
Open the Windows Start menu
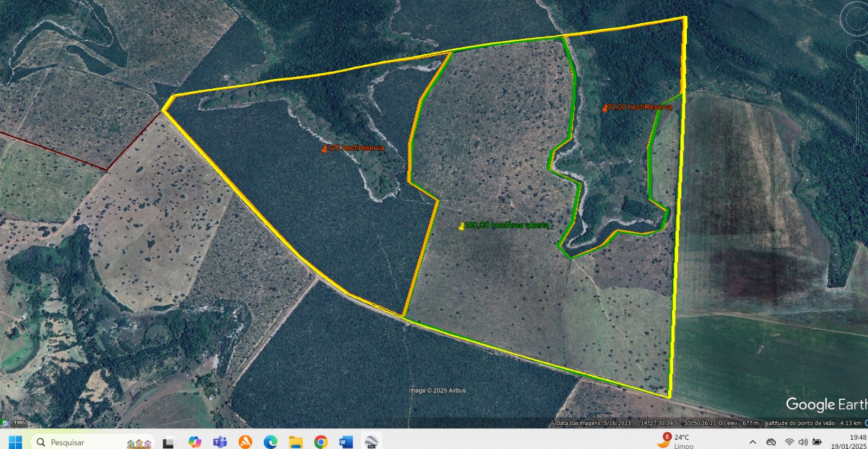(x=15, y=442)
